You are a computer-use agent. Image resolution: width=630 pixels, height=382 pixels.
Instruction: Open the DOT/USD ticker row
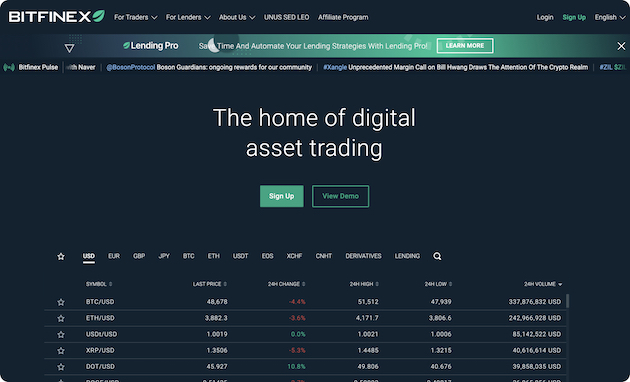click(305, 366)
